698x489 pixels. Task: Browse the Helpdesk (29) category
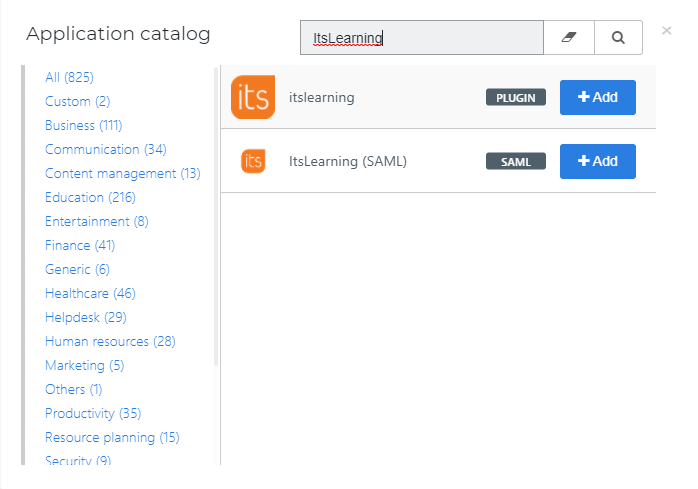pos(86,318)
